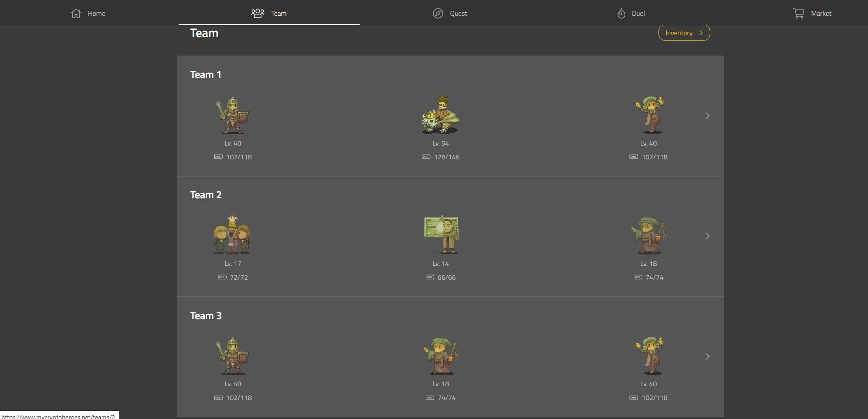Click the Team people icon
Screen dimensions: 868x419
click(258, 13)
